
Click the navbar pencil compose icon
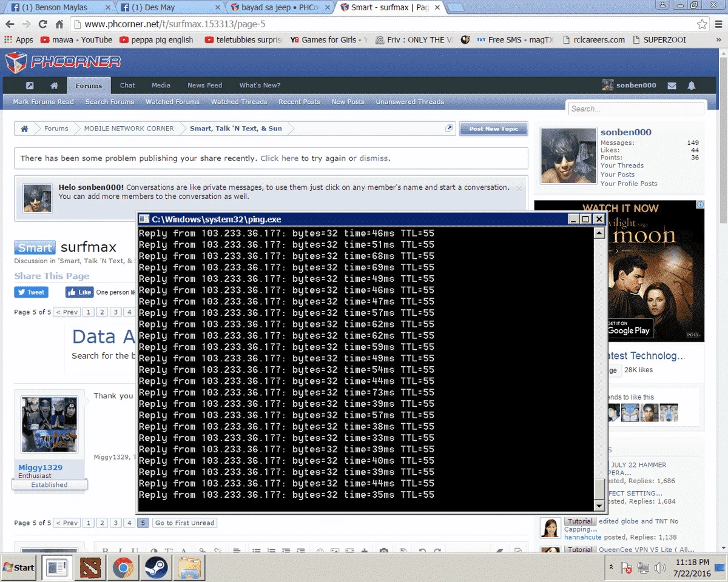[x=30, y=85]
